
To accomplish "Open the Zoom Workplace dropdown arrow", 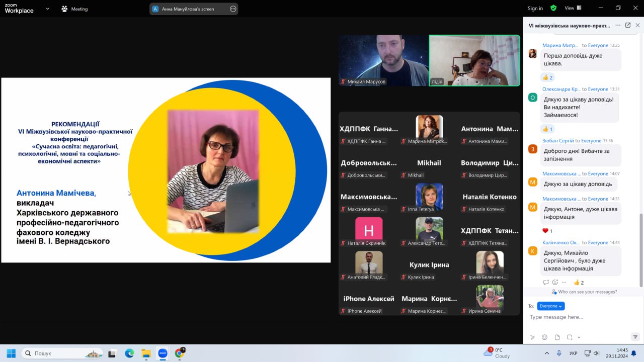I will (x=47, y=9).
